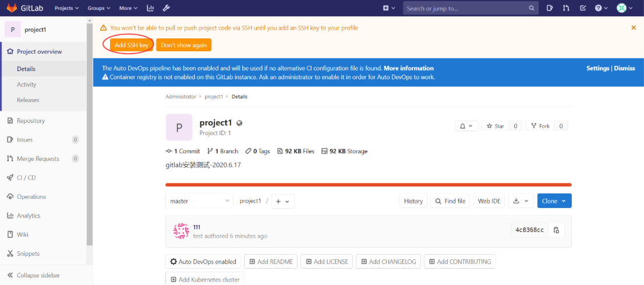
Task: Copy commit SHA with clipboard icon
Action: [x=557, y=230]
